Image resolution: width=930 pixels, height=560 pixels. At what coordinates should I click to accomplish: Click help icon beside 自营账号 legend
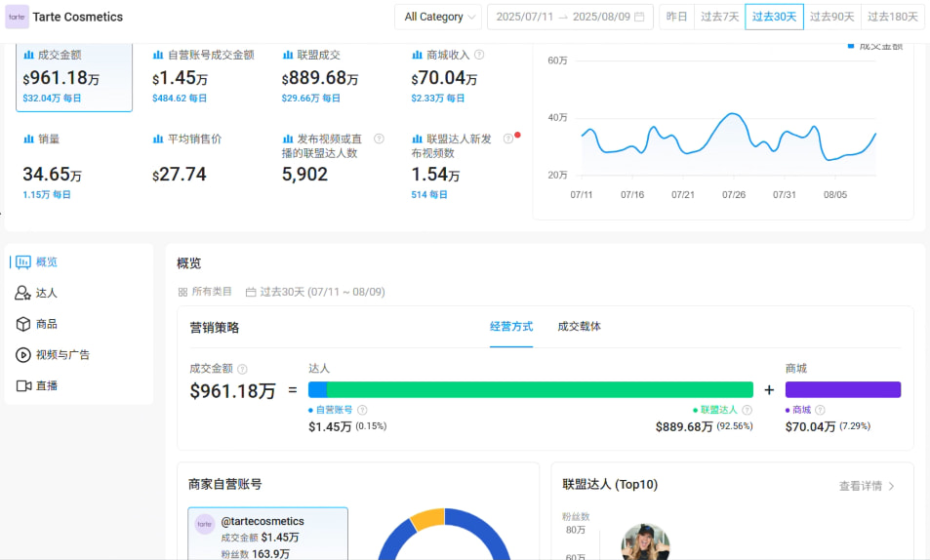point(362,410)
